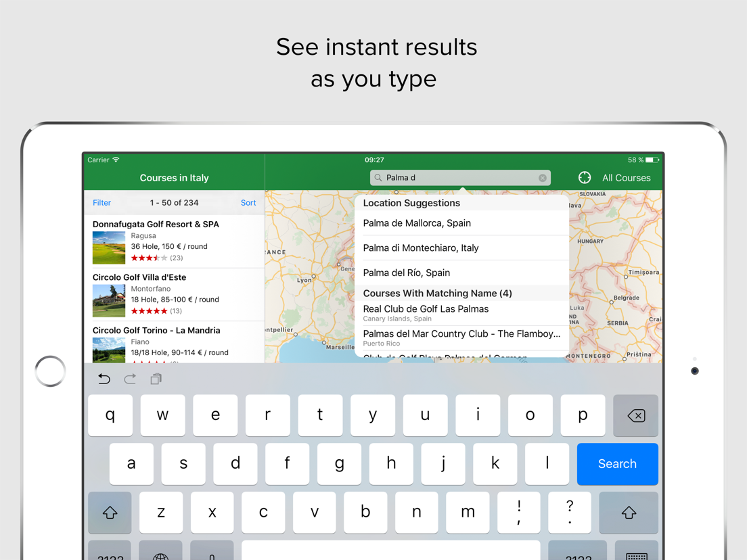Tap the locate-me crosshair icon
The width and height of the screenshot is (747, 560).
[x=585, y=178]
